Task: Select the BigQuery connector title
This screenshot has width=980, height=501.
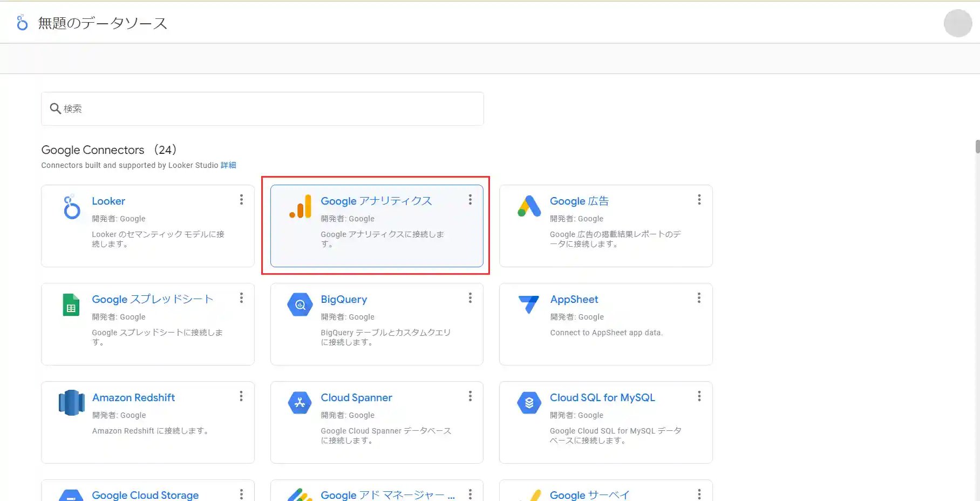Action: (344, 299)
